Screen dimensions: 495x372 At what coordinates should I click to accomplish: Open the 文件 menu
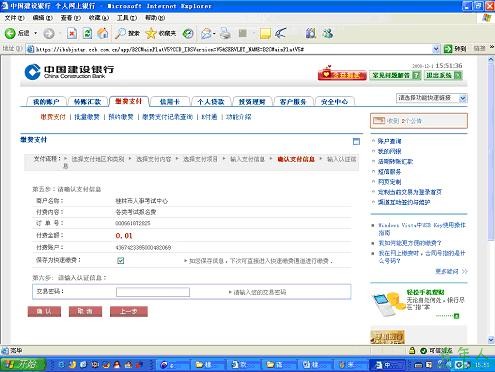coord(14,18)
